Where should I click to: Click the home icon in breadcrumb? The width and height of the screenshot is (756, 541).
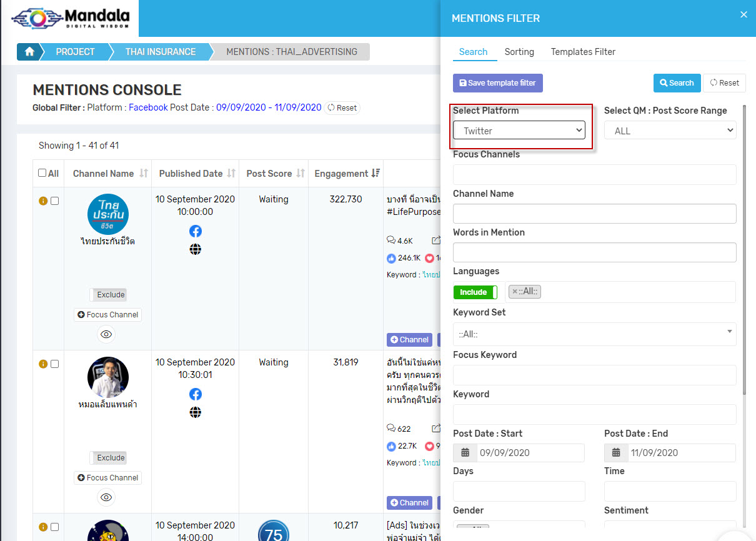29,52
